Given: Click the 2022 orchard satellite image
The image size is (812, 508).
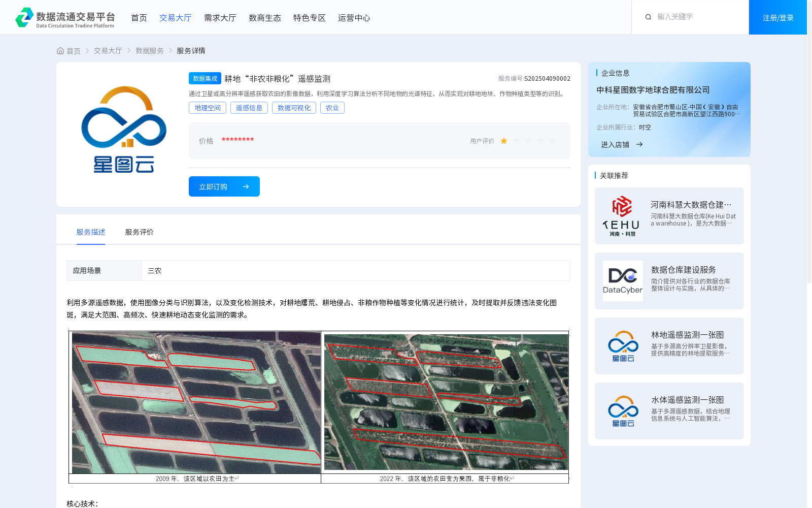Looking at the screenshot, I should click(x=446, y=402).
